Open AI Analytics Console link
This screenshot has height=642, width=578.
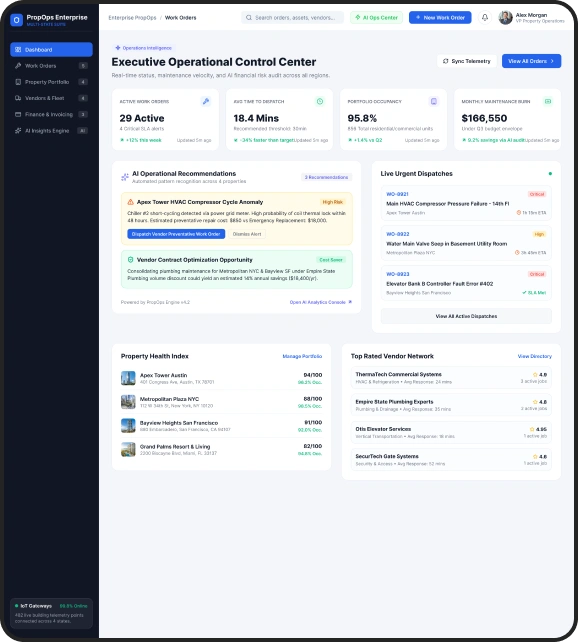click(321, 302)
